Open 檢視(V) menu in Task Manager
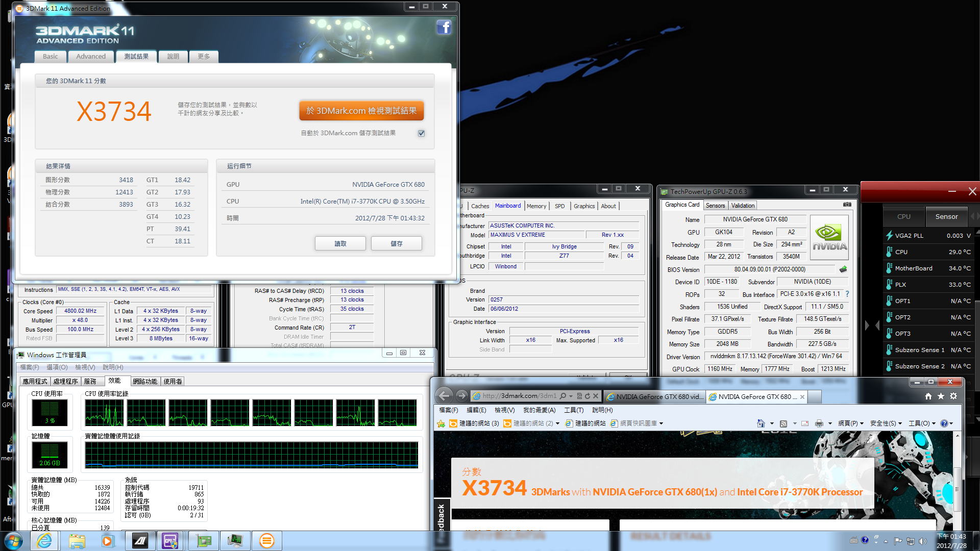 85,367
